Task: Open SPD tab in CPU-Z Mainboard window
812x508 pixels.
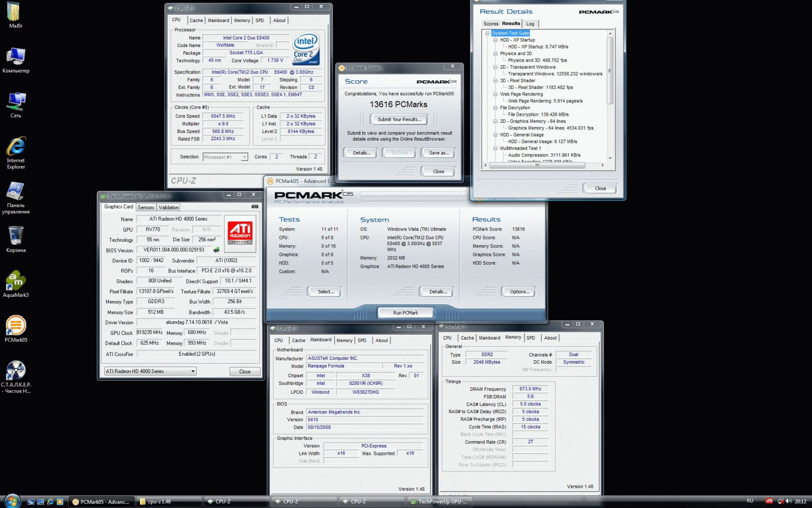Action: [362, 341]
